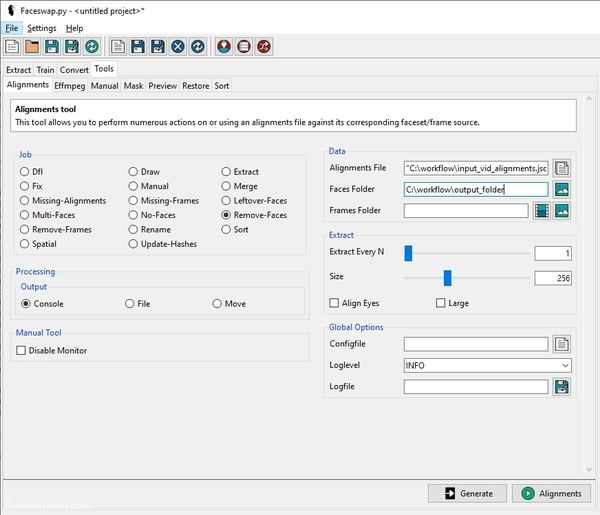Browse for the Faces Folder

pos(561,189)
